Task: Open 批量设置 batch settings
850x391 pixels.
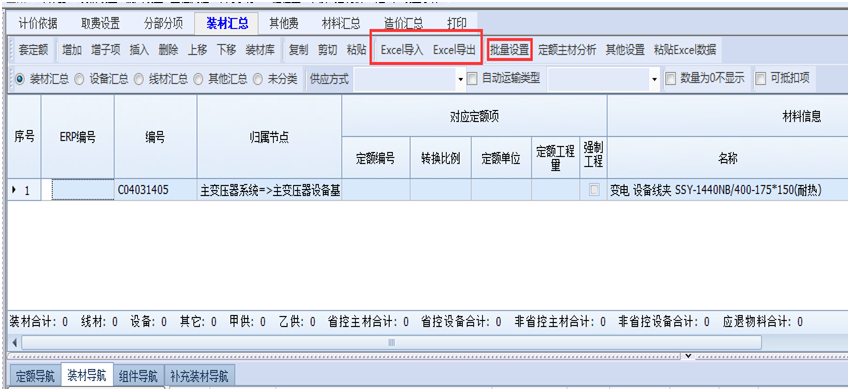Action: tap(510, 50)
